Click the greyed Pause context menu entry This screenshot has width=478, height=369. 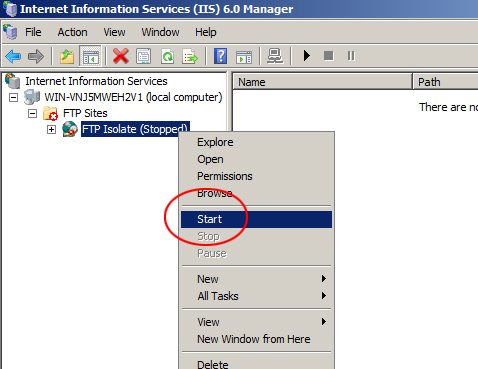257,253
